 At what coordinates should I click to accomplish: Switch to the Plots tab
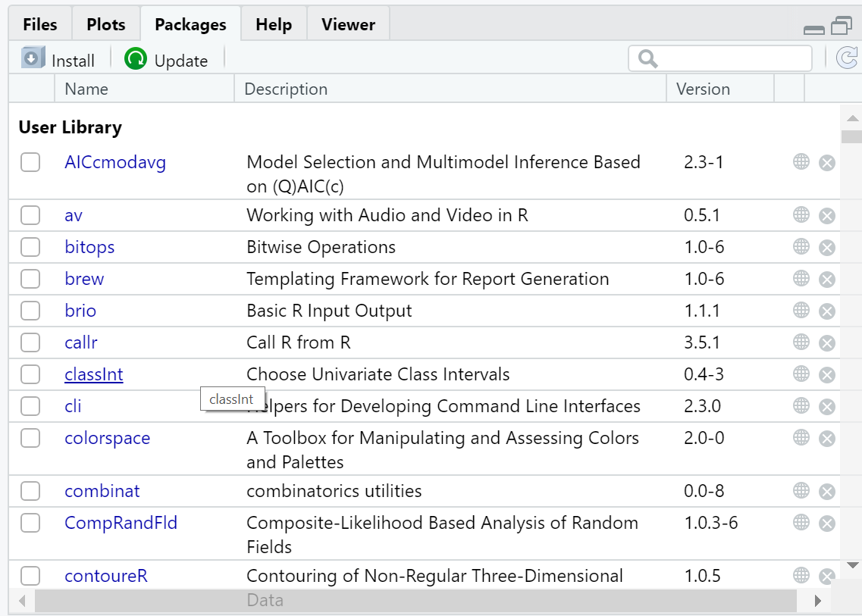pos(106,24)
